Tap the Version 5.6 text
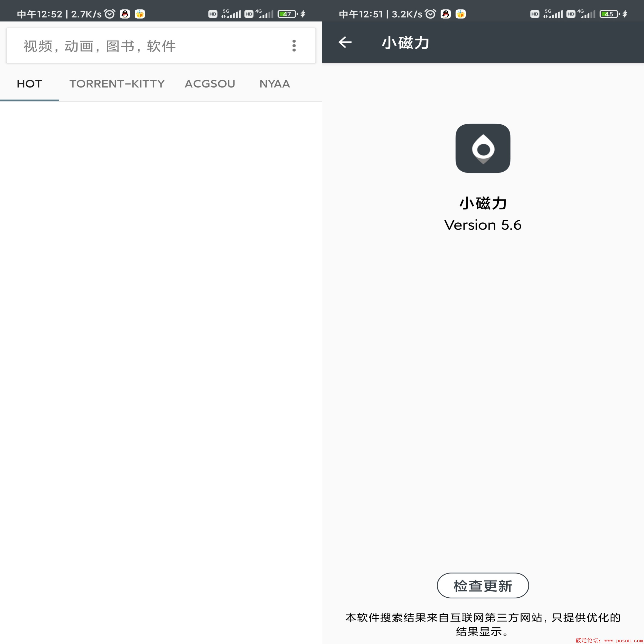Image resolution: width=644 pixels, height=644 pixels. (x=483, y=225)
